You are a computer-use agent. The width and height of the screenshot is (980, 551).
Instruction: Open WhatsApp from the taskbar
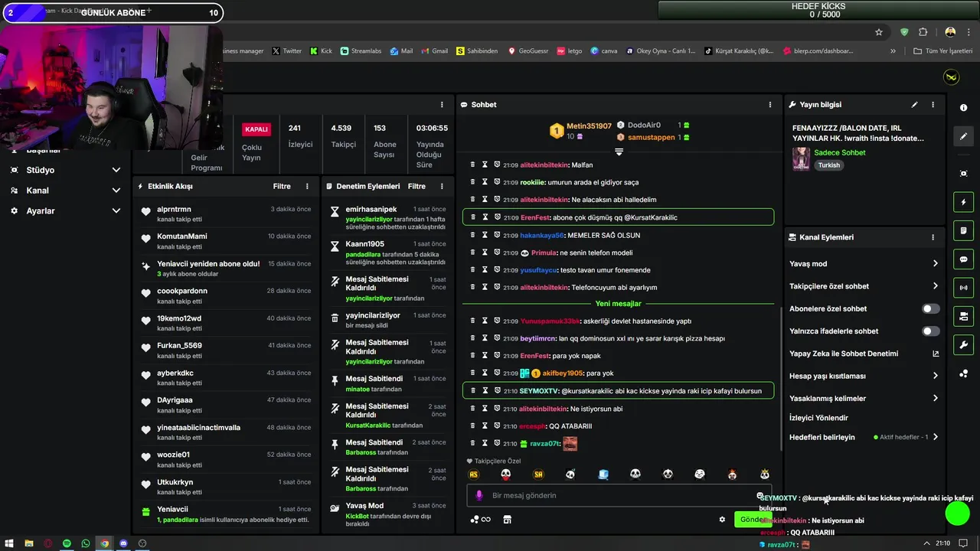[x=85, y=543]
